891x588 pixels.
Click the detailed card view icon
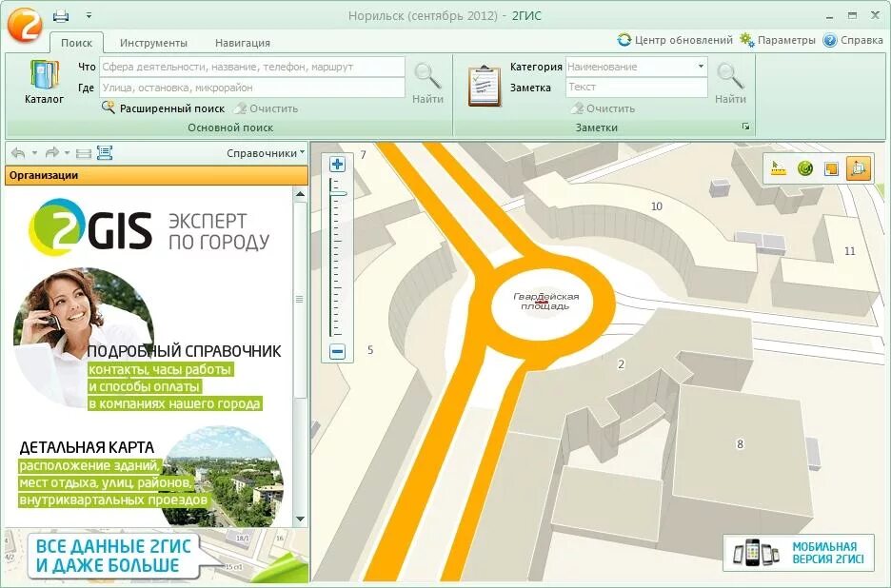pyautogui.click(x=105, y=152)
